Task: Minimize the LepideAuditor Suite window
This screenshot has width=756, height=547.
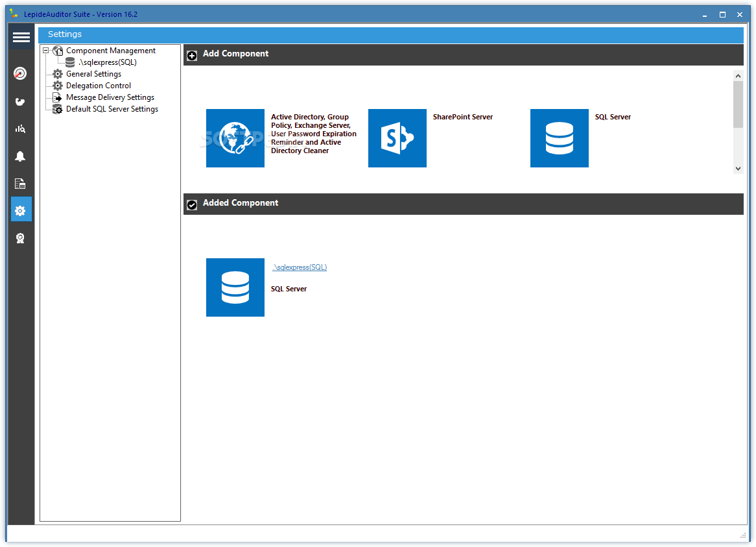Action: (705, 15)
